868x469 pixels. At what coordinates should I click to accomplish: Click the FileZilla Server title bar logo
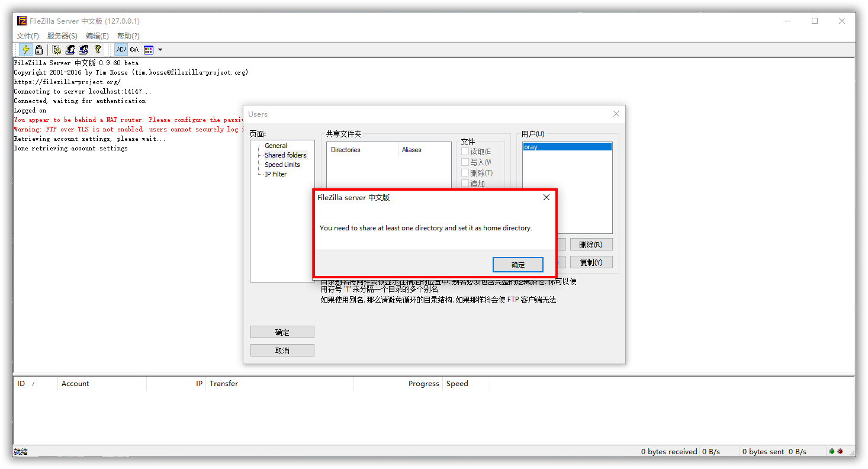22,21
